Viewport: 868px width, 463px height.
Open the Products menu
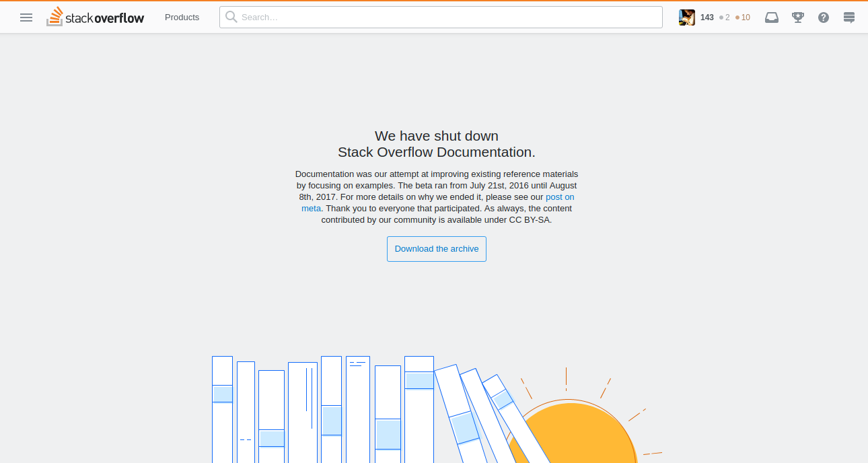[182, 17]
